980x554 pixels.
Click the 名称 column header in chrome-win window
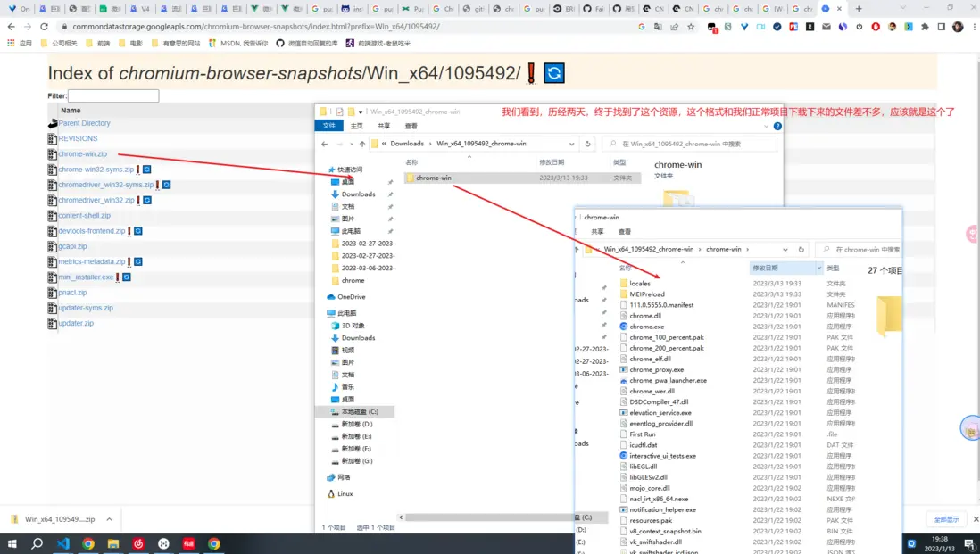tap(625, 268)
